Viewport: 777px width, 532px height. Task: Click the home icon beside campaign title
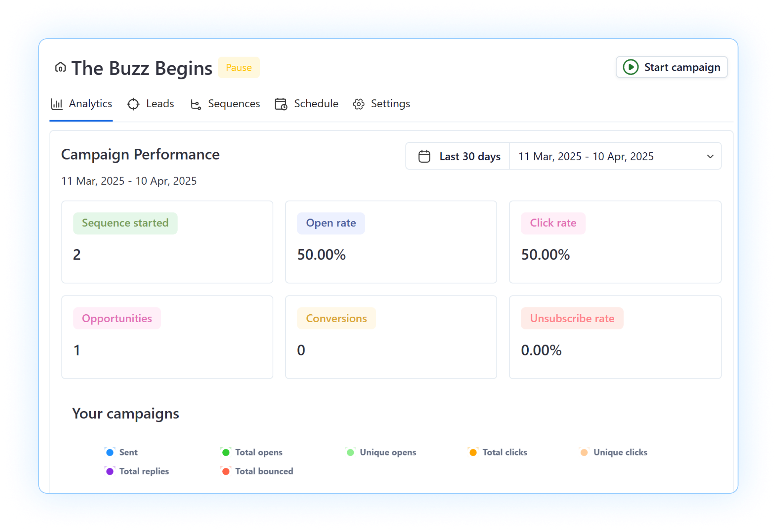point(60,67)
